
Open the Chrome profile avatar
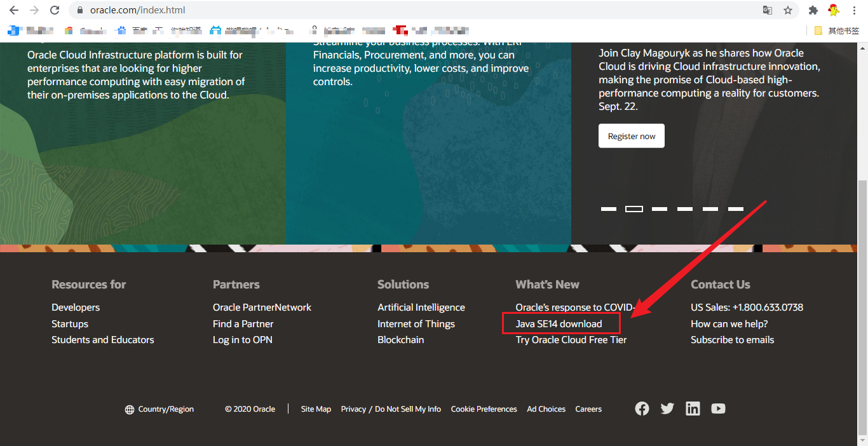[x=833, y=10]
